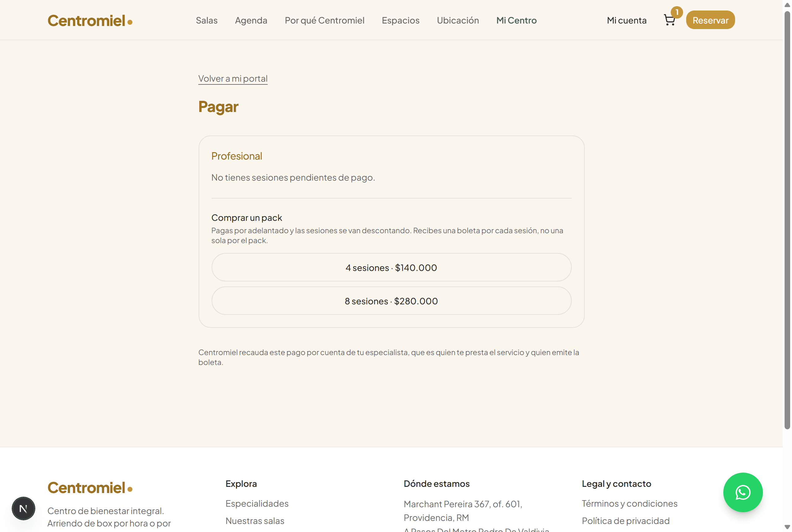Buy the 8 sesiones $280.000 pack
This screenshot has width=792, height=532.
pyautogui.click(x=391, y=301)
